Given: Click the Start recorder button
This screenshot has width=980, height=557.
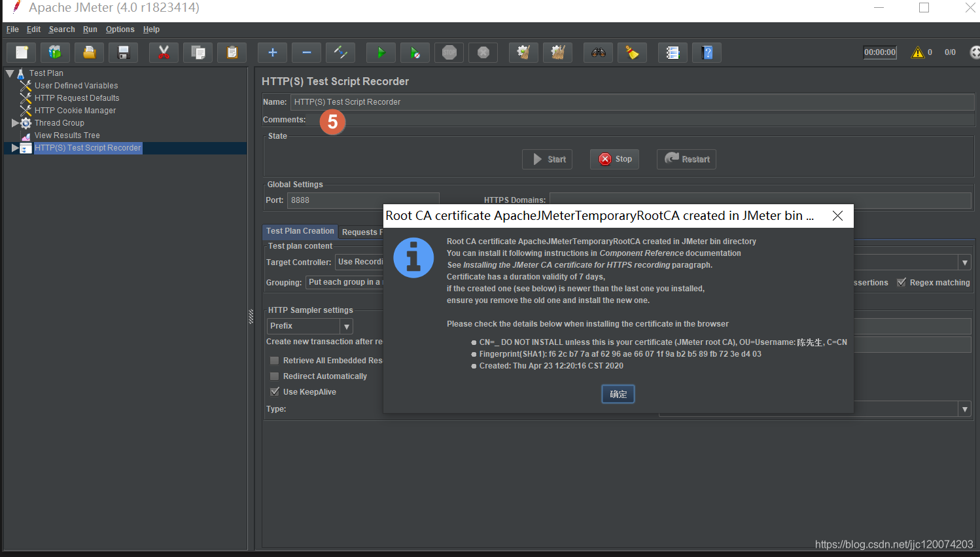Looking at the screenshot, I should (x=547, y=159).
